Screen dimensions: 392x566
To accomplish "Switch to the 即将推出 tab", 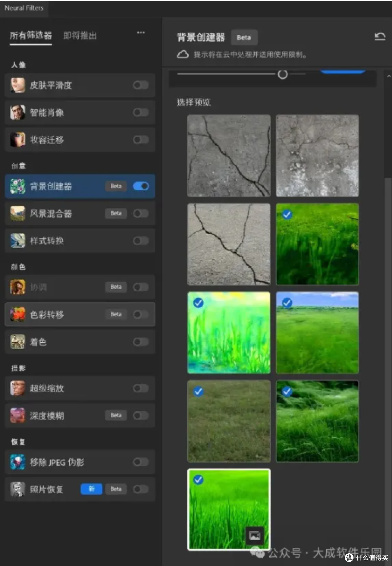I will 80,36.
